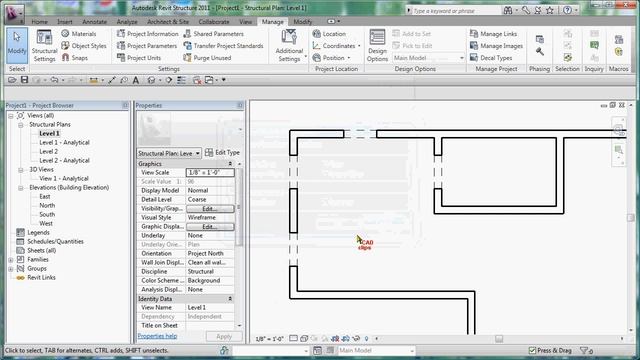This screenshot has height=360, width=640.
Task: Click Open icon in quick access toolbar
Action: [12, 80]
